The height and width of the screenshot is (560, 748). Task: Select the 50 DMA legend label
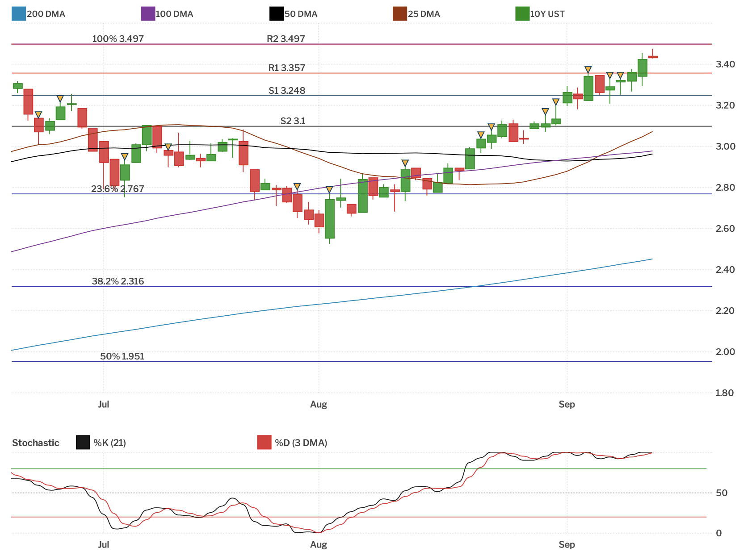coord(301,14)
